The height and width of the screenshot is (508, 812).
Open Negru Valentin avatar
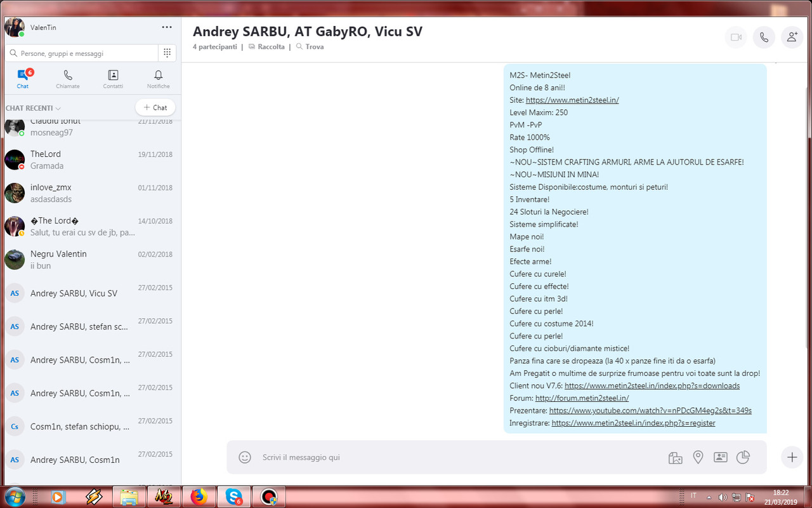tap(14, 260)
